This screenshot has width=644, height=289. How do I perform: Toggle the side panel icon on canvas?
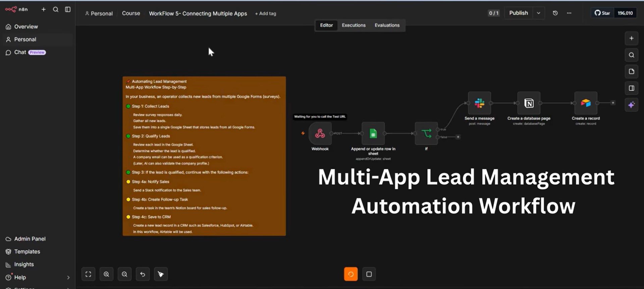(x=631, y=88)
